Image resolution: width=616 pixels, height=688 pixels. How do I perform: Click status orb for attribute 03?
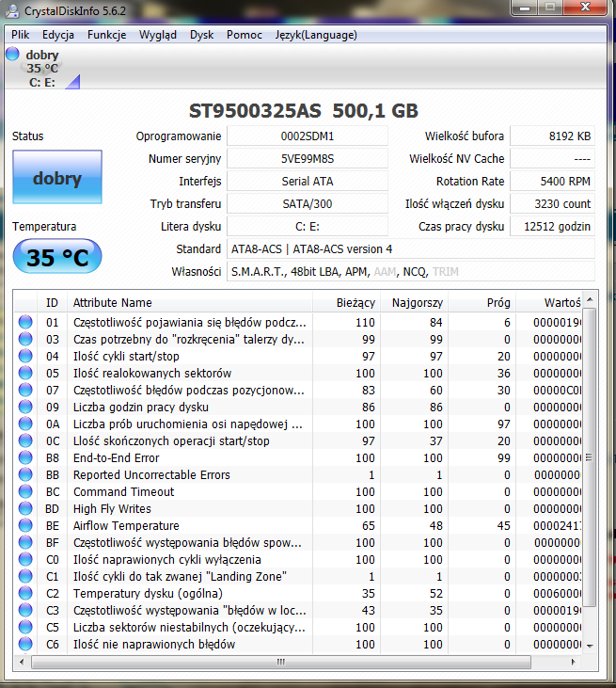point(25,339)
